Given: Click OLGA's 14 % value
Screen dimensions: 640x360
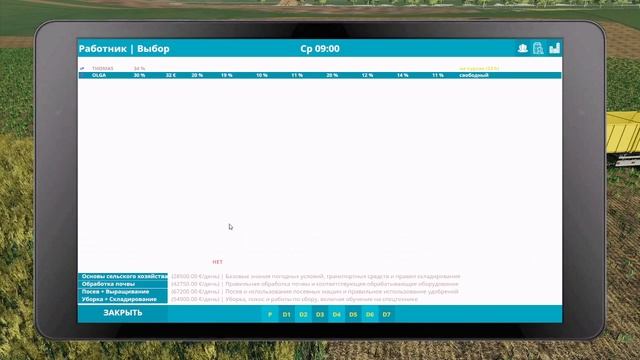Looking at the screenshot, I should pos(402,75).
